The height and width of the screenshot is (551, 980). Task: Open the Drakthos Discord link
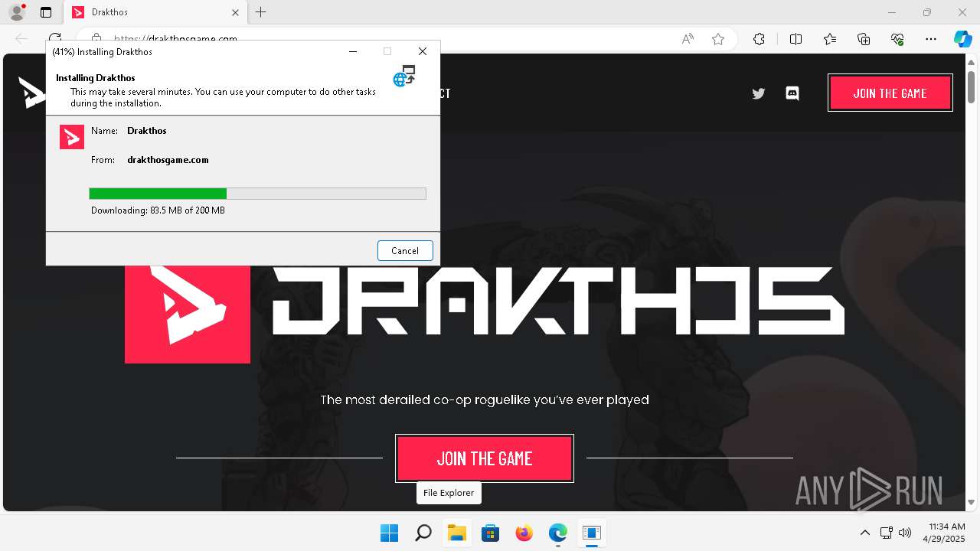pyautogui.click(x=792, y=93)
